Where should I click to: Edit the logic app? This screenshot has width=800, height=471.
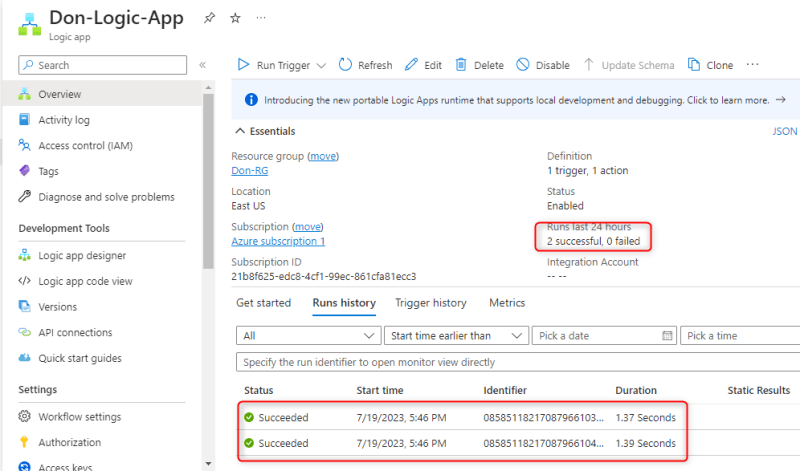pyautogui.click(x=423, y=65)
